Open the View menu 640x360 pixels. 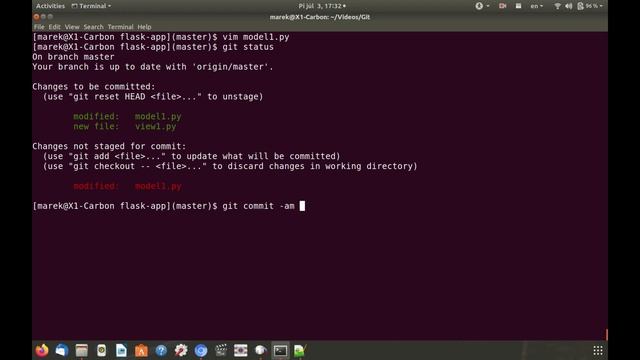point(72,27)
